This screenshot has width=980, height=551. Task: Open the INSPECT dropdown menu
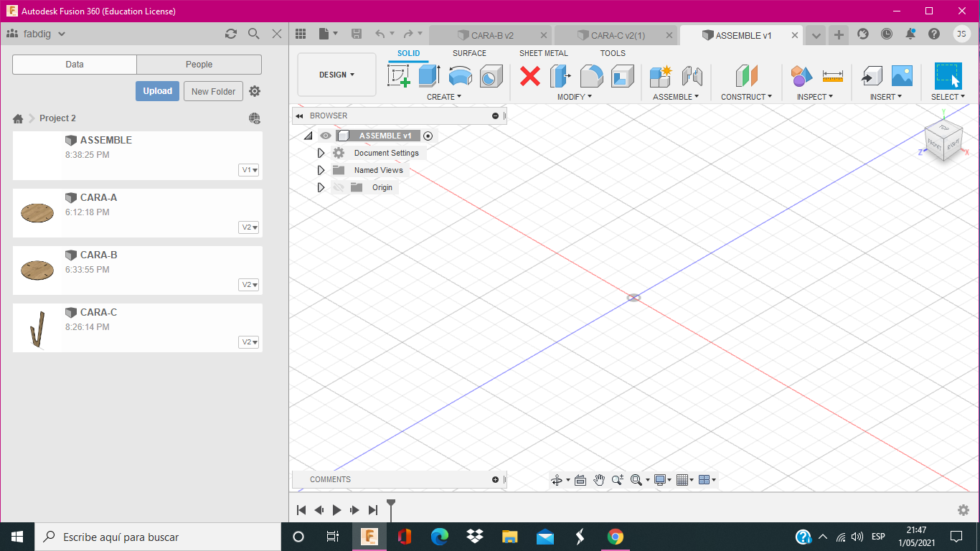pos(815,97)
